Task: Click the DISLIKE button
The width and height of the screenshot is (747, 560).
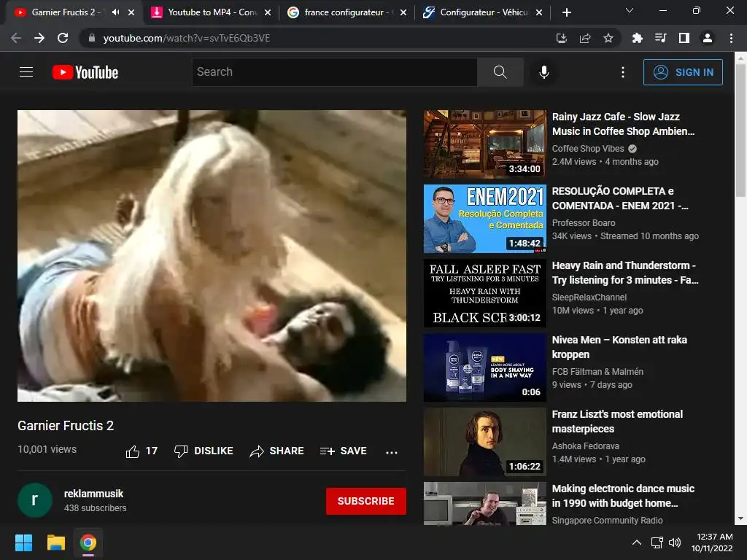Action: 204,451
